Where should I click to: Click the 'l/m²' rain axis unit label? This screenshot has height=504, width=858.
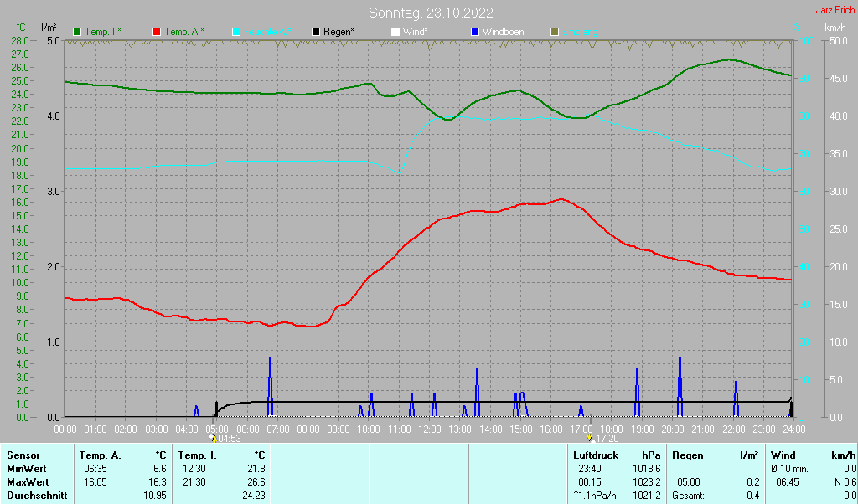point(48,28)
